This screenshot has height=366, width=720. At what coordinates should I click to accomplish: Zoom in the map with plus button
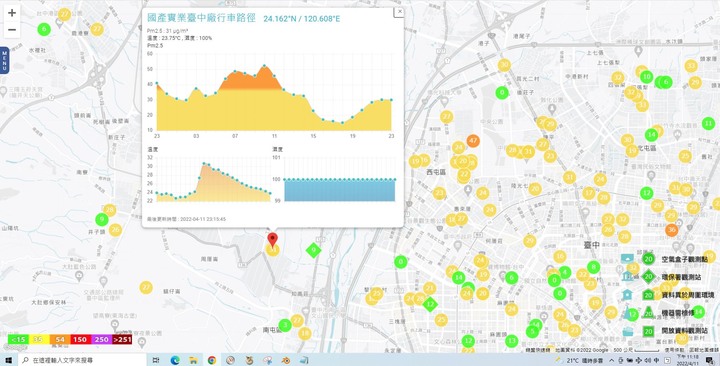[12, 13]
